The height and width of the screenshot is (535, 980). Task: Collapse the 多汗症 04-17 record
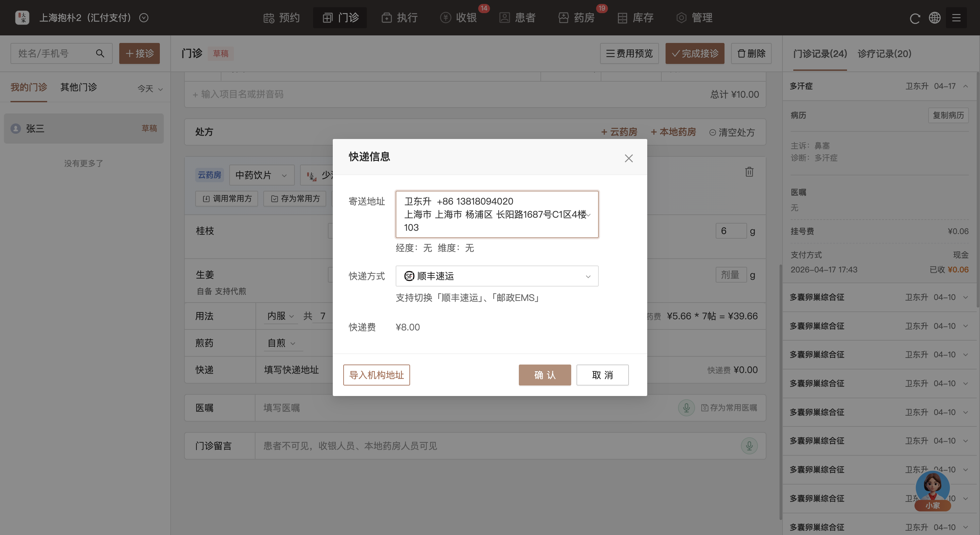tap(966, 87)
